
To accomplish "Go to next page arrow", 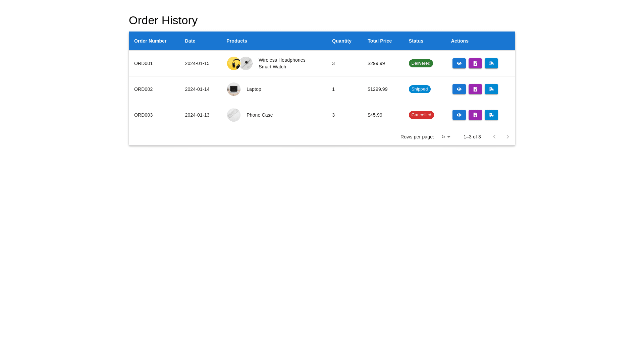I will point(507,137).
